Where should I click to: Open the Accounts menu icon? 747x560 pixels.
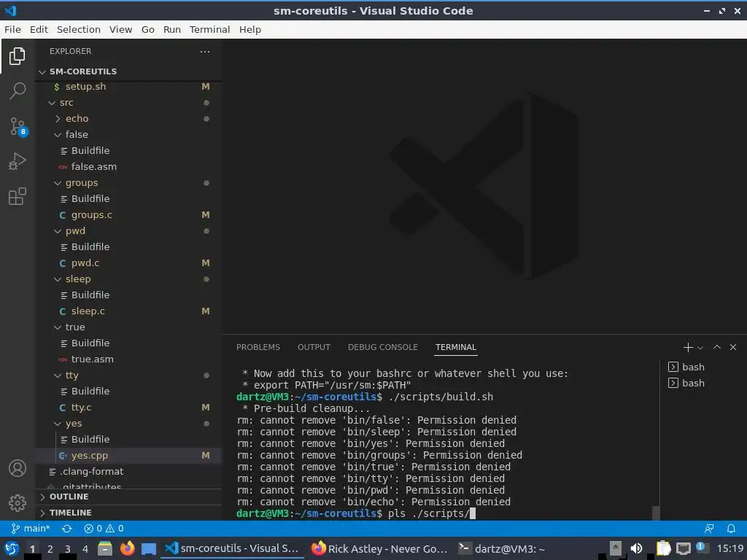tap(18, 468)
